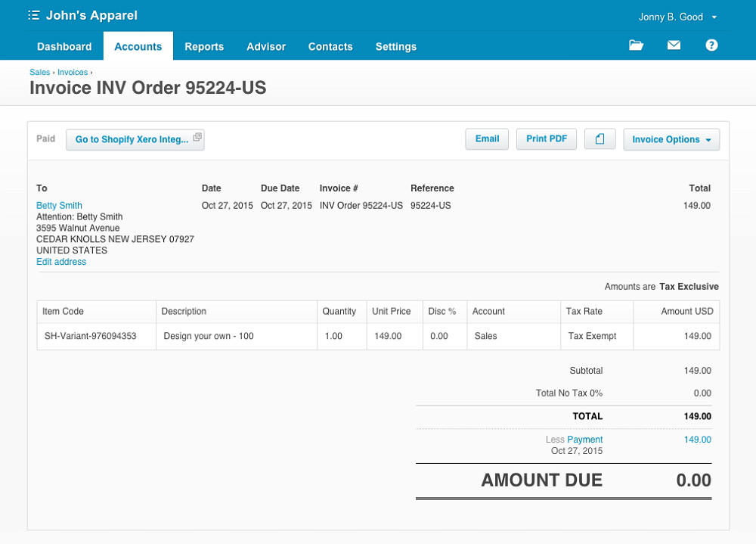Image resolution: width=756 pixels, height=544 pixels.
Task: Click the Email button
Action: coord(487,139)
